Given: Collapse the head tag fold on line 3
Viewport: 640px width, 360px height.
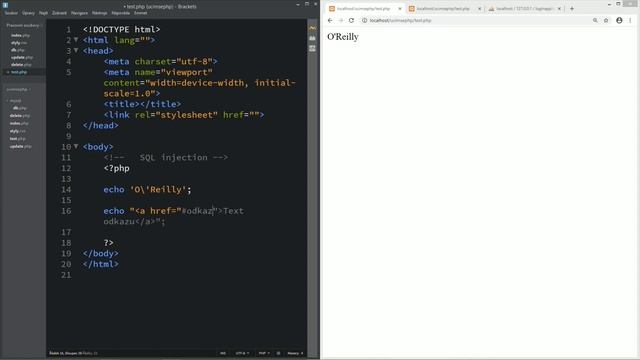Looking at the screenshot, I should (x=76, y=51).
